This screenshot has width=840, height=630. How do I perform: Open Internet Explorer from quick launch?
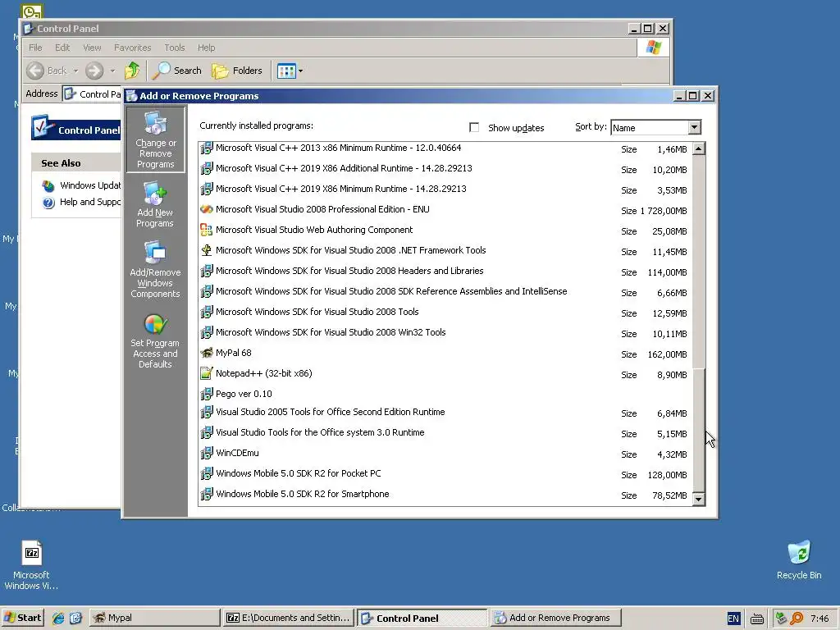pyautogui.click(x=58, y=618)
